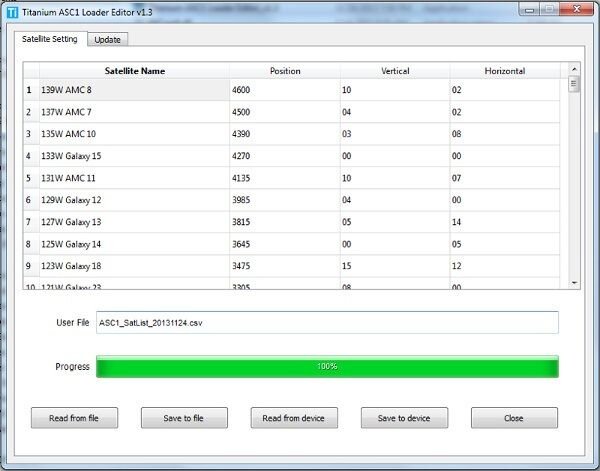Click the vertical scrollbar thumb
This screenshot has width=600, height=471.
point(574,84)
